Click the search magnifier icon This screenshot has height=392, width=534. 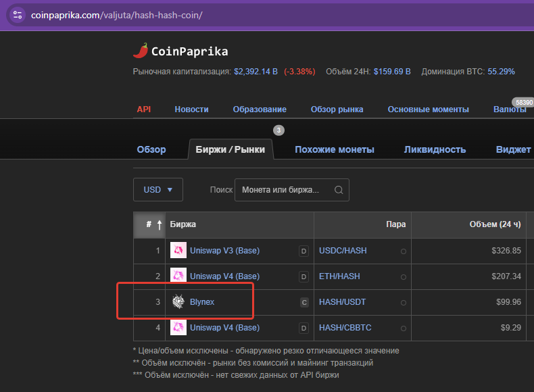point(339,190)
